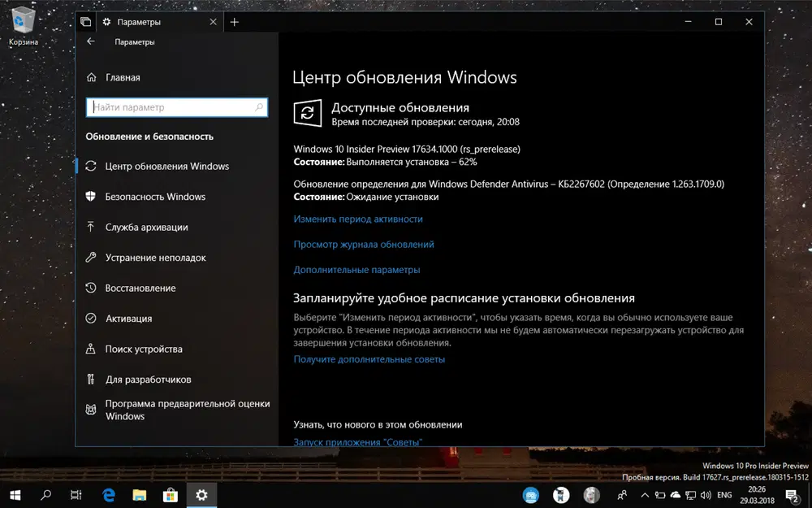
Task: Click the Windows Defender Antivirus КБ2267602 update text
Action: coord(509,184)
